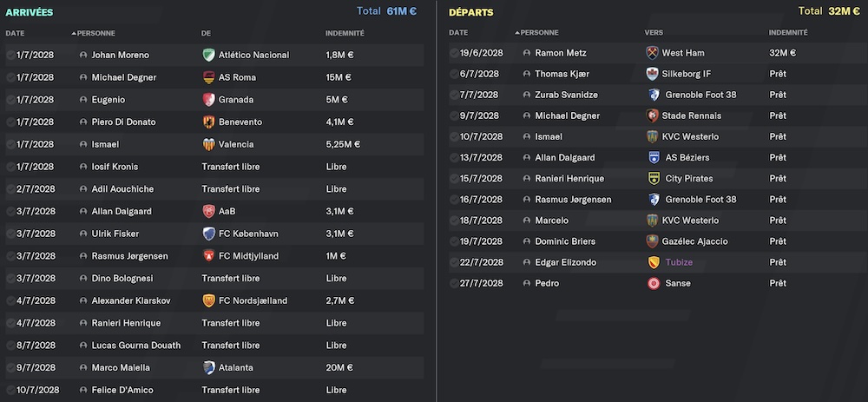Open the Tubize club link
This screenshot has width=868, height=402.
[x=679, y=262]
